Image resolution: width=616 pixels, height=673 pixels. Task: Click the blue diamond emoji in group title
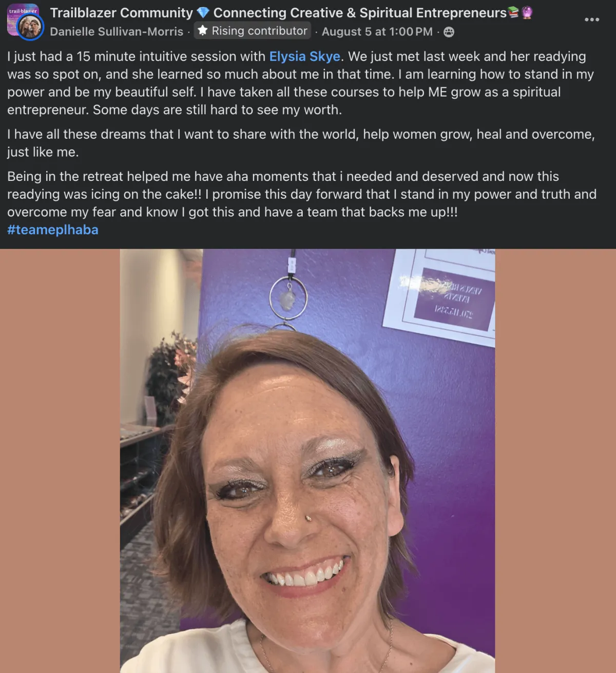coord(203,13)
